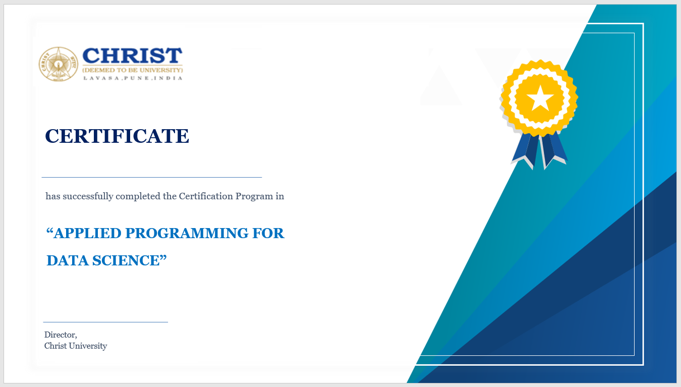Click the "has successfully completed" sentence
Viewport: 681px width, 387px height.
(x=165, y=196)
